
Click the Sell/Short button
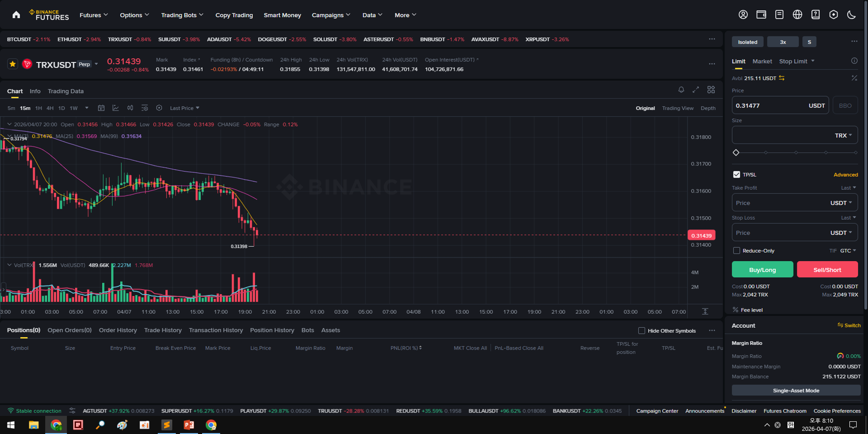pyautogui.click(x=827, y=269)
